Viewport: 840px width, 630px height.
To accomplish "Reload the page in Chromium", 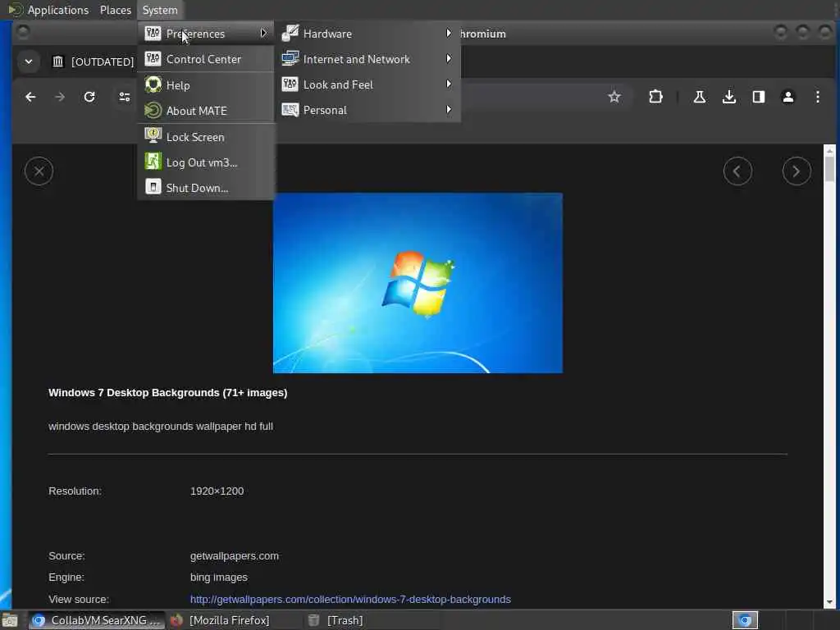I will coord(89,97).
